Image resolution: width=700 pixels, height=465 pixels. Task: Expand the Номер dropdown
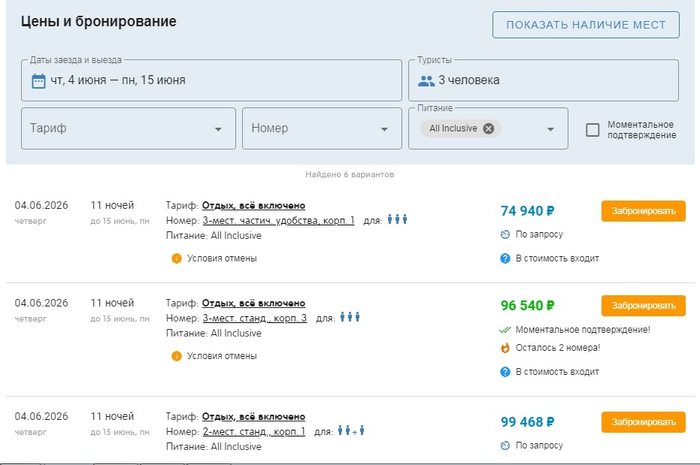(x=384, y=129)
